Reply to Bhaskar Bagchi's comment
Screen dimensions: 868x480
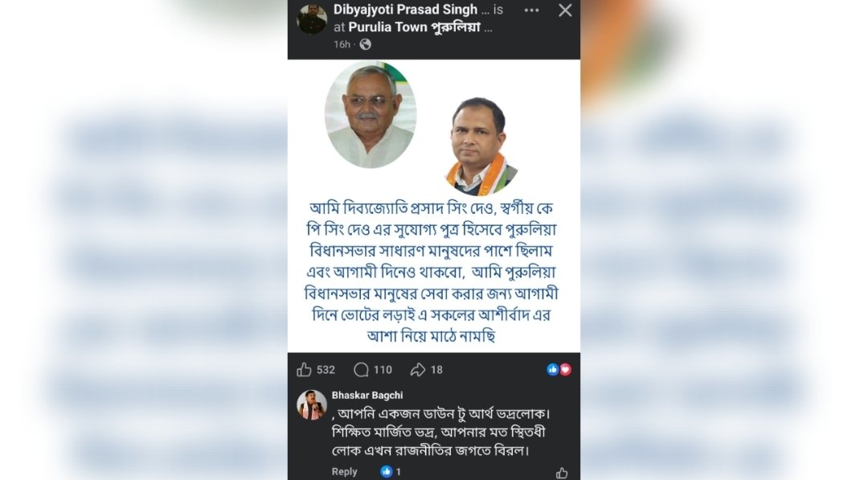[x=344, y=472]
